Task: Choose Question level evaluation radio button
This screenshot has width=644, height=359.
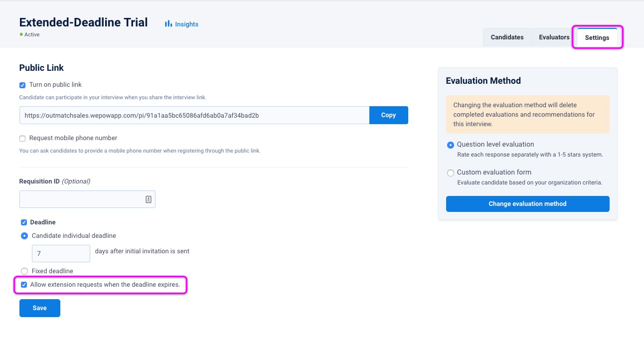Action: coord(451,145)
